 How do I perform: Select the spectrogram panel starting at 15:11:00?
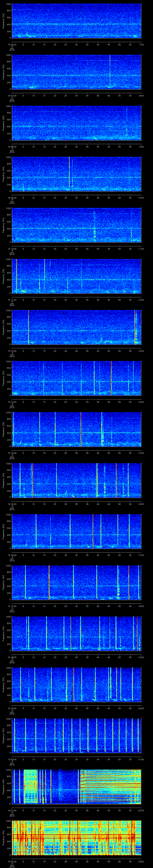(x=77, y=276)
